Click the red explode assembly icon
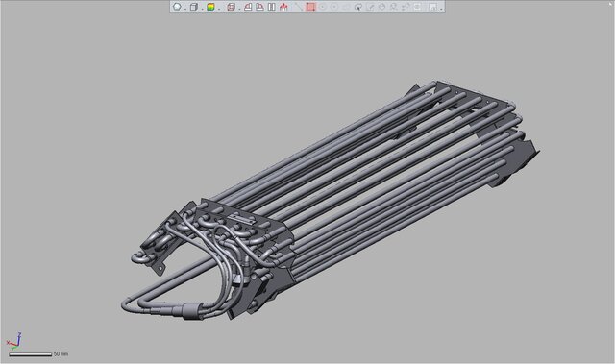This screenshot has width=615, height=364. (283, 7)
